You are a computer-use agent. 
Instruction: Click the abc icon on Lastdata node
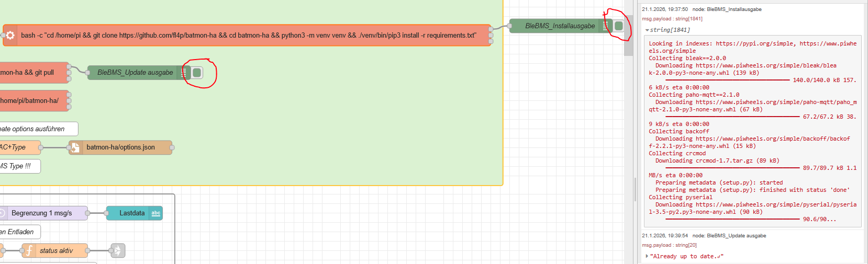[x=156, y=213]
